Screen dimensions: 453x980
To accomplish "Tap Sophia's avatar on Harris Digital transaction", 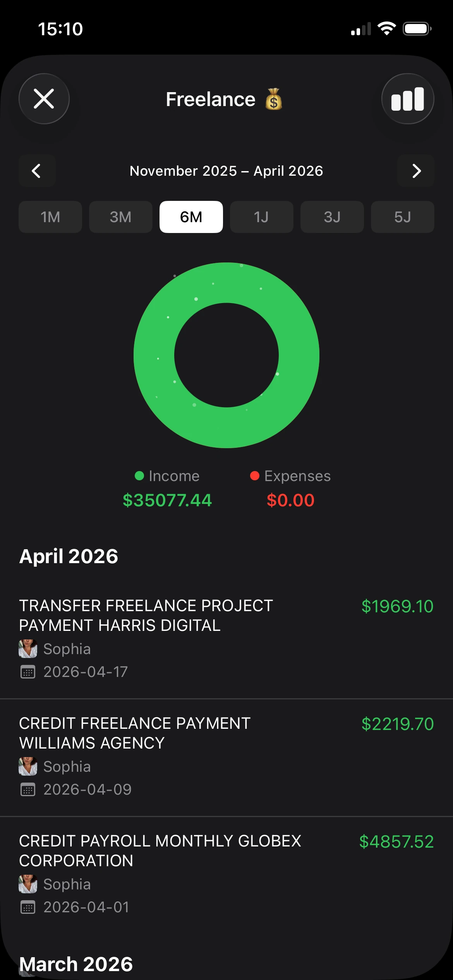I will coord(28,649).
